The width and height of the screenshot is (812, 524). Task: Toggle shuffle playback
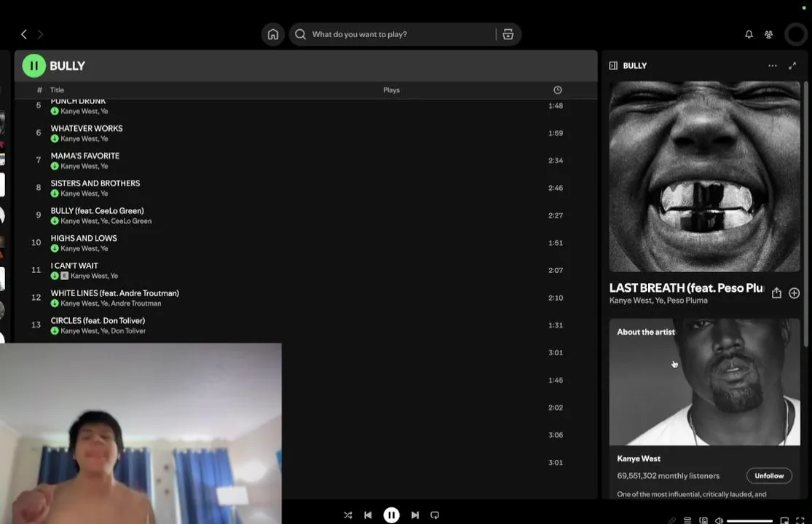coord(348,515)
